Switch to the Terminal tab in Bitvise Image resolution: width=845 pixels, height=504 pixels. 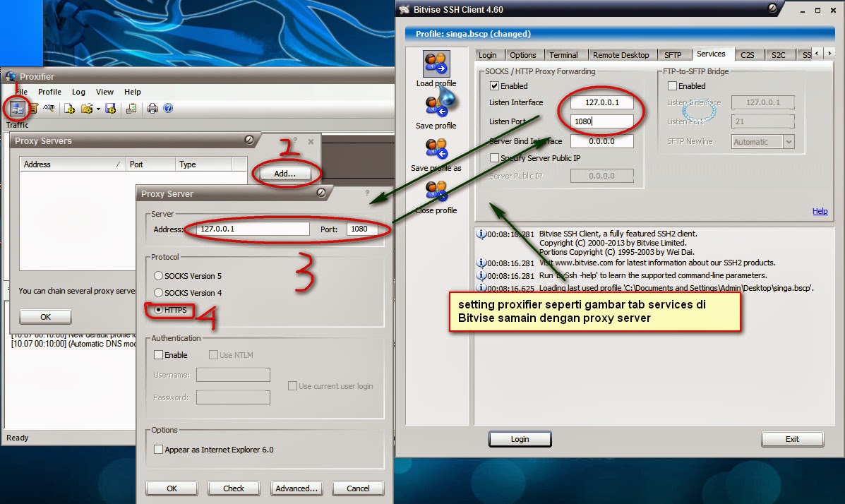pos(564,55)
